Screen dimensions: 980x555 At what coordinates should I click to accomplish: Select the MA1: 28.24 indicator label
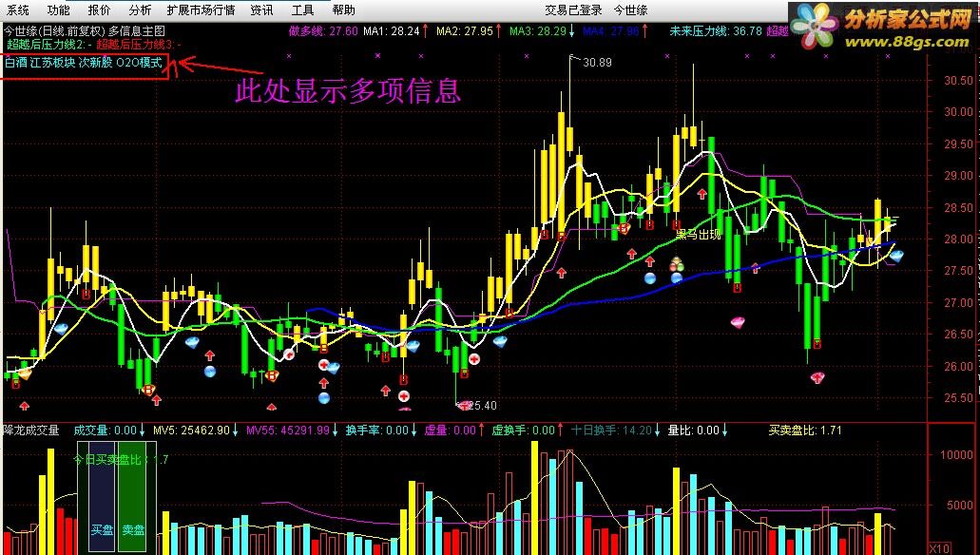[392, 30]
